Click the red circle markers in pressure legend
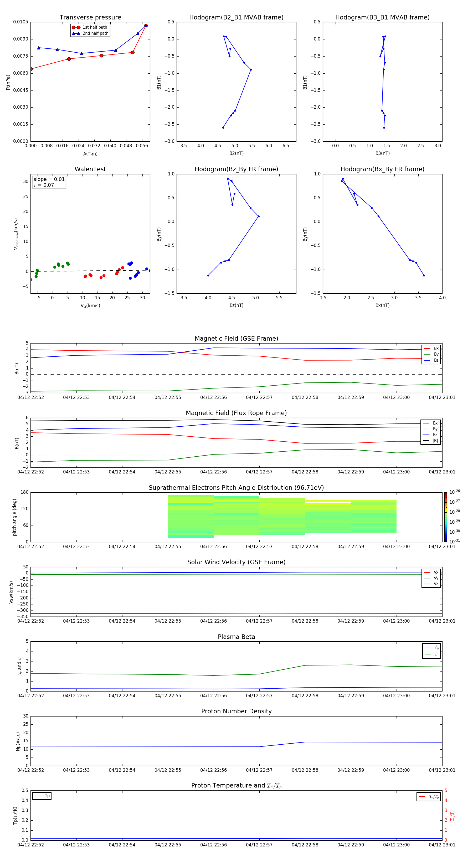The height and width of the screenshot is (868, 473). click(76, 28)
